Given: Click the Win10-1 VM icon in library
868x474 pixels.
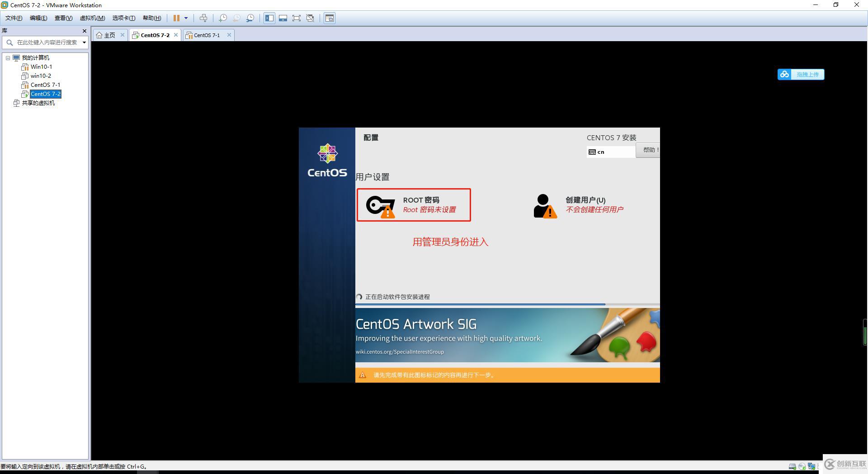Looking at the screenshot, I should tap(25, 67).
